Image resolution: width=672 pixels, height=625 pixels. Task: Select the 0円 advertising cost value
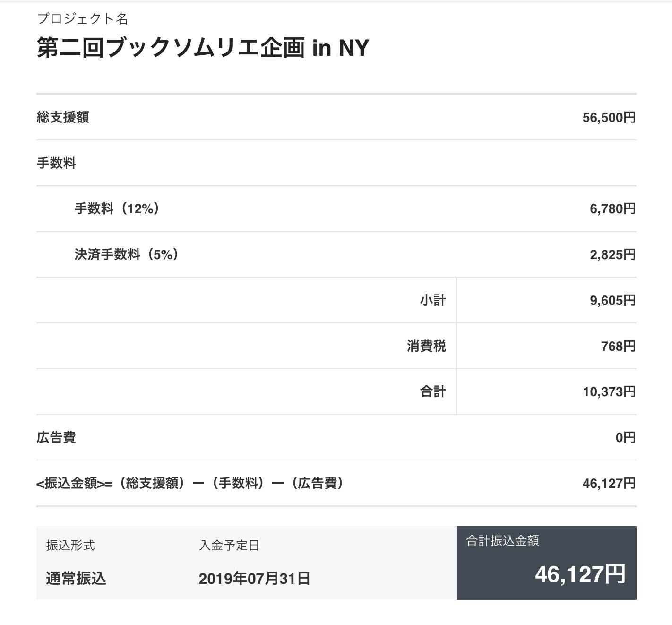tap(625, 437)
